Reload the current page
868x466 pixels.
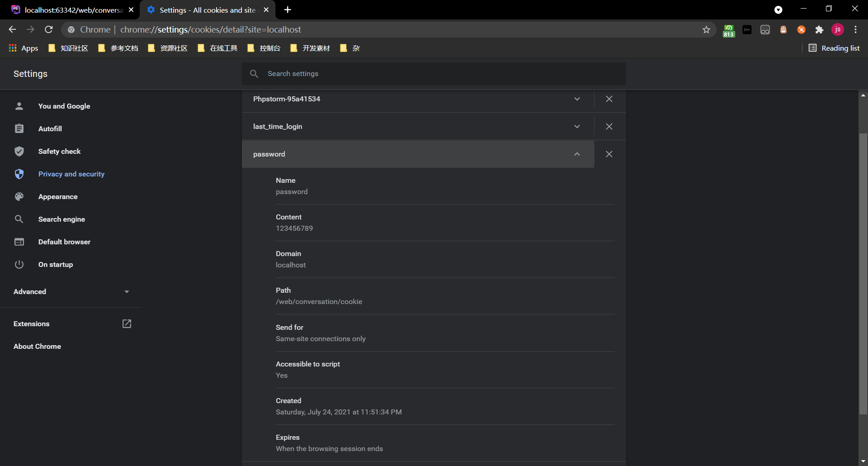tap(49, 29)
